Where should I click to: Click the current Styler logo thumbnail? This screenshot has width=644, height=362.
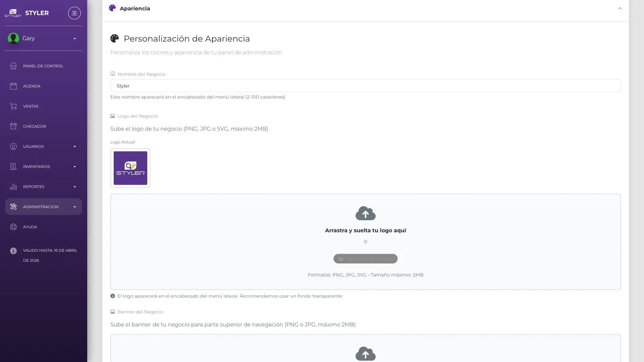click(x=130, y=168)
